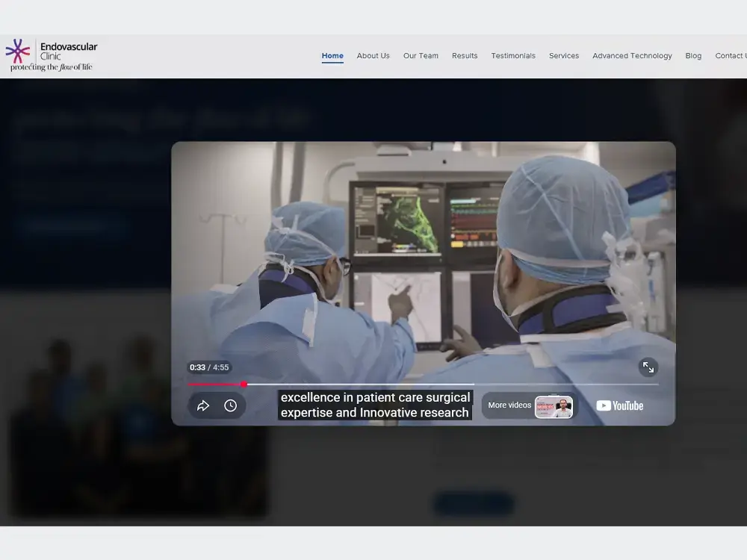Open the Testimonials page
Image resolution: width=747 pixels, height=560 pixels.
coord(513,56)
